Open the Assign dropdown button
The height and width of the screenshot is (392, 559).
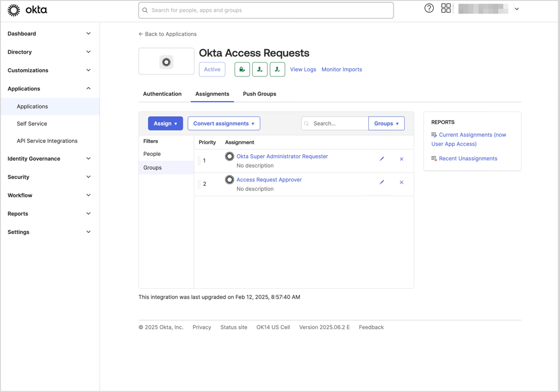point(165,123)
